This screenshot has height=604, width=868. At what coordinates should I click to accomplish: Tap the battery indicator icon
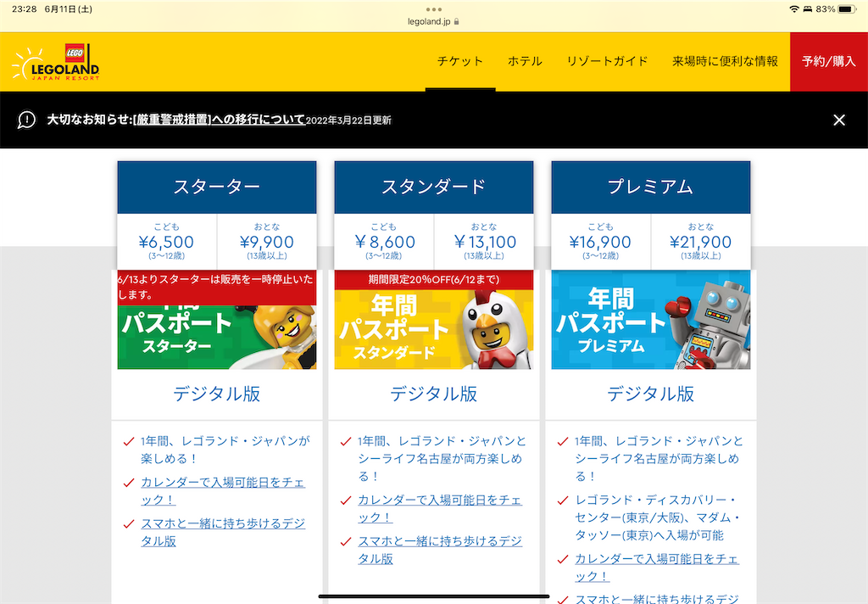847,9
